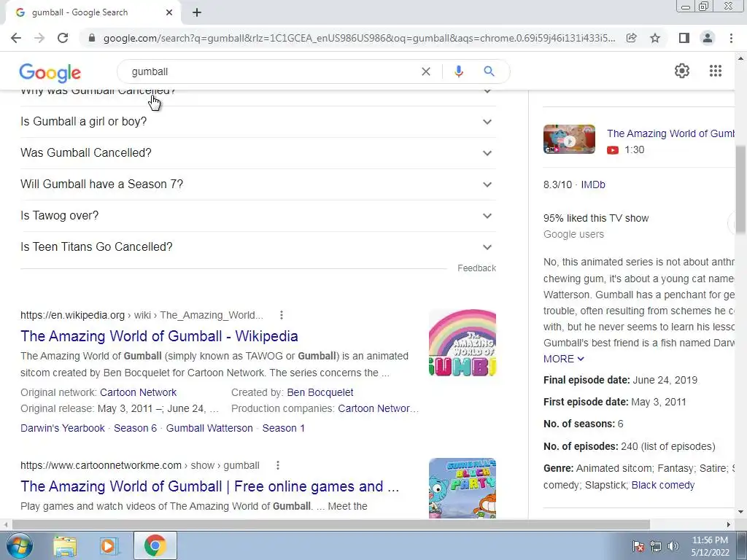This screenshot has width=747, height=560.
Task: Open the Action Center flag icon
Action: (638, 546)
